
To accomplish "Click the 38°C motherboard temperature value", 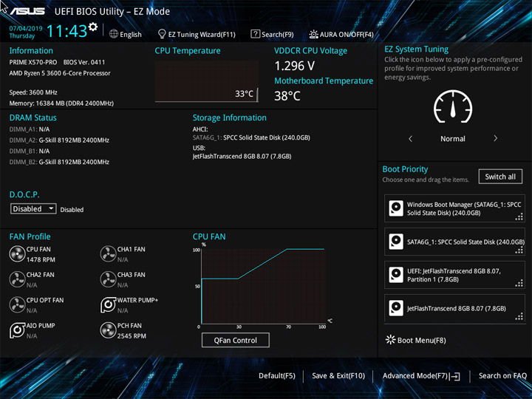I will coord(287,96).
